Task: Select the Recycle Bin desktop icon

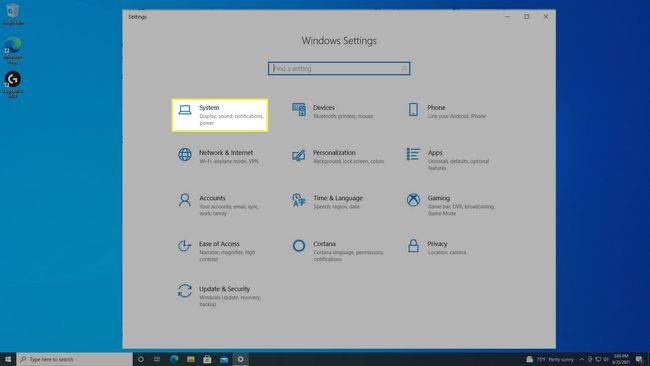Action: [12, 14]
